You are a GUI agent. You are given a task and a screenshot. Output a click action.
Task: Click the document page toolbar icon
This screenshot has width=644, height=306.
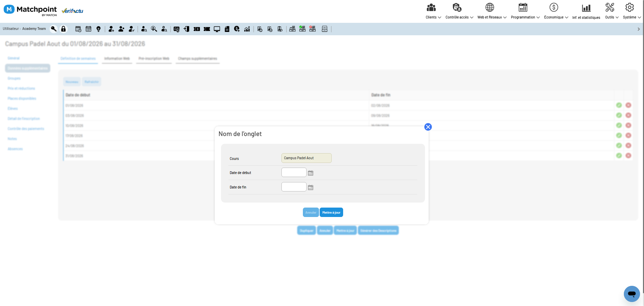227,29
